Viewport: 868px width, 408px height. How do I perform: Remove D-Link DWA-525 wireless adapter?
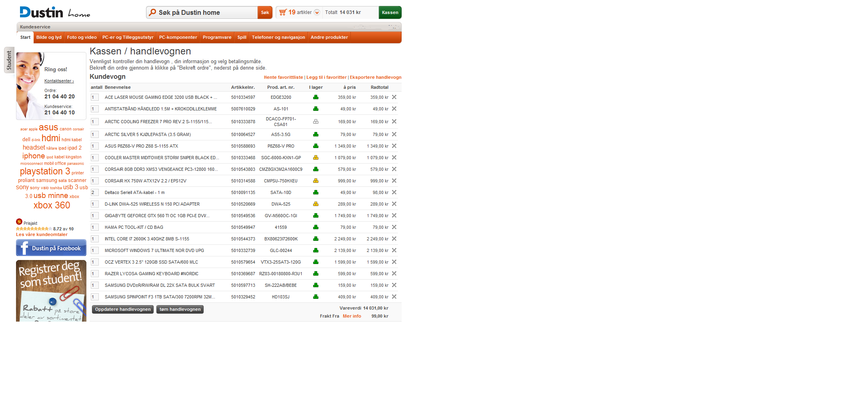[x=394, y=204]
